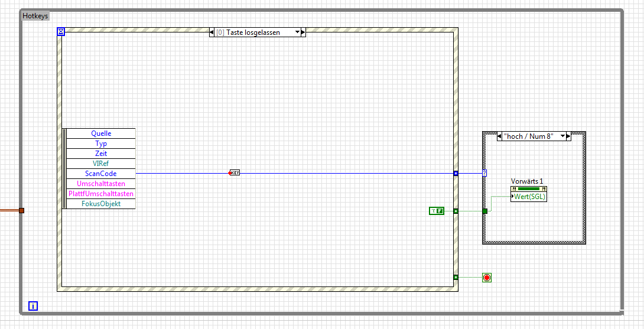This screenshot has height=329, width=644.
Task: Click the orange tunnel on the loop's left border
Action: [22, 210]
